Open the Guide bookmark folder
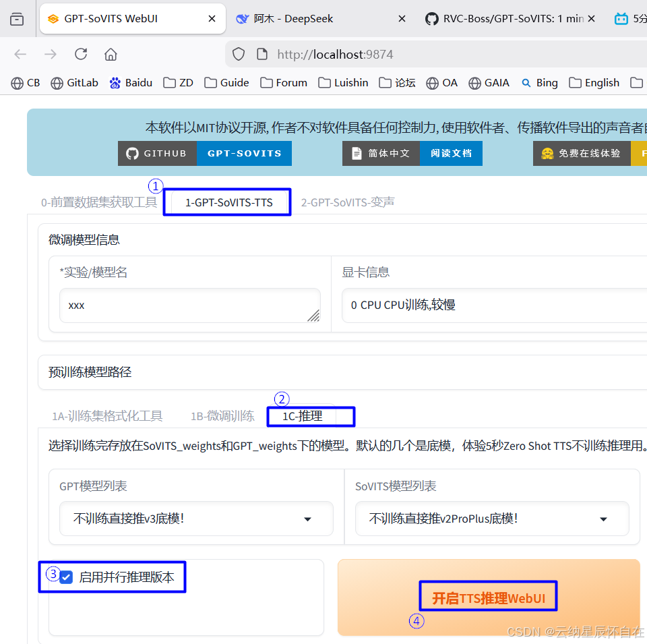This screenshot has height=644, width=647. [226, 83]
